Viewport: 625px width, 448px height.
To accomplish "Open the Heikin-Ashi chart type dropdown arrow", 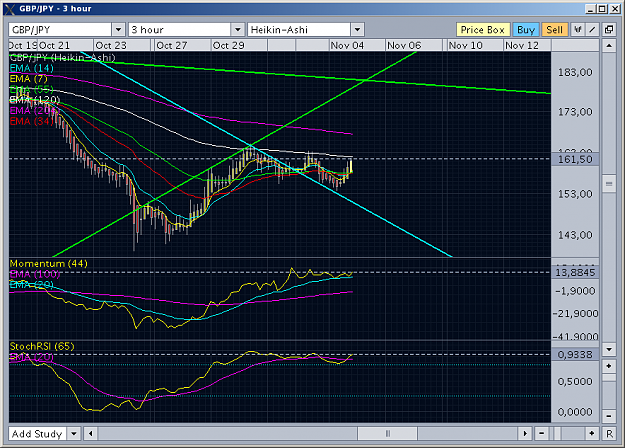I will (x=358, y=29).
